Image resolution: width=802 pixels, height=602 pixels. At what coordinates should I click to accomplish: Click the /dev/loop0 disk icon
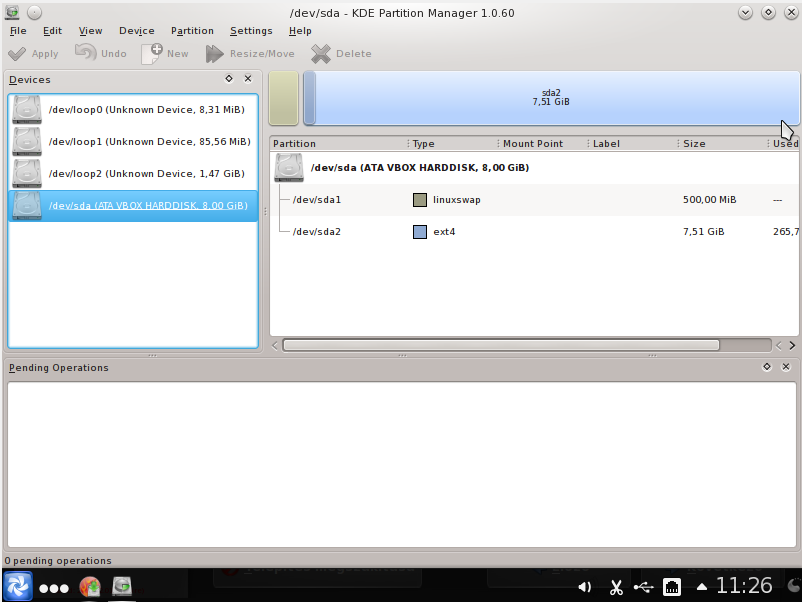(27, 109)
